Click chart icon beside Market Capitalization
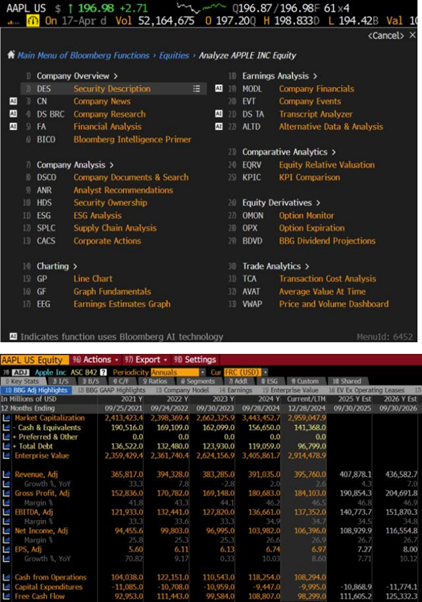Screen dimensions: 422x602 tap(6, 418)
